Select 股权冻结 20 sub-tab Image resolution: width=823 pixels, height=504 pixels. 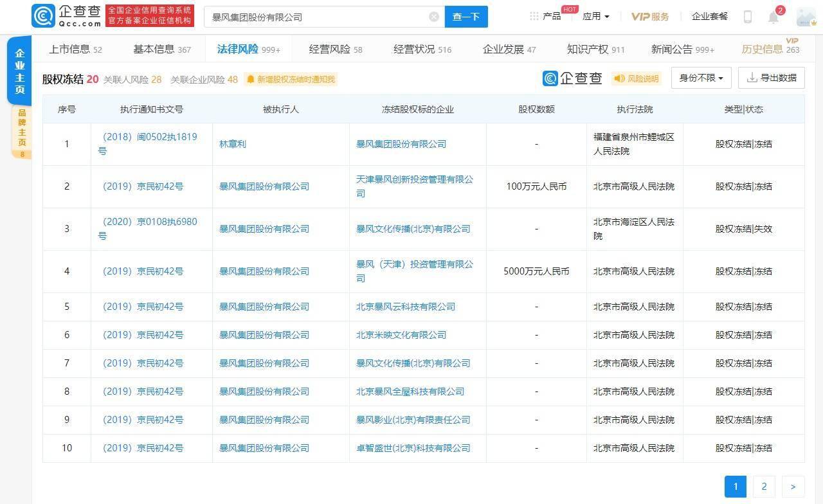point(70,79)
